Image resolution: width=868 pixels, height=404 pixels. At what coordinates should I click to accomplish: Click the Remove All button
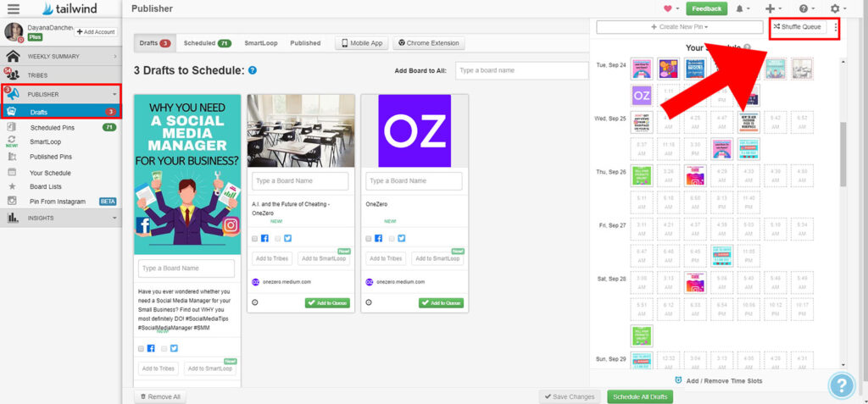click(x=160, y=397)
